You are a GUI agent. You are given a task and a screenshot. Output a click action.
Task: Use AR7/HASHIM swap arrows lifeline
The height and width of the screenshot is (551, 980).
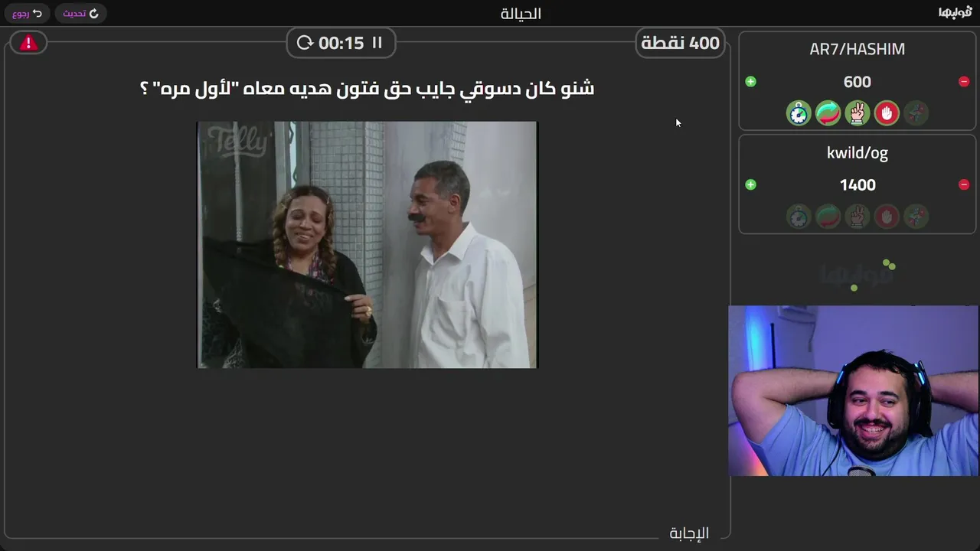(828, 113)
